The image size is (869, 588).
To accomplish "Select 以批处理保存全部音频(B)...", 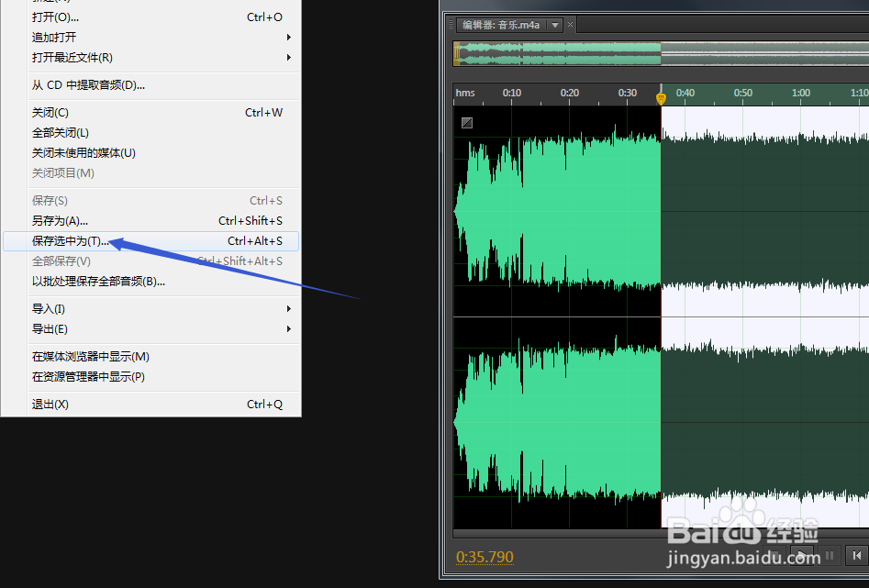I will (x=151, y=281).
